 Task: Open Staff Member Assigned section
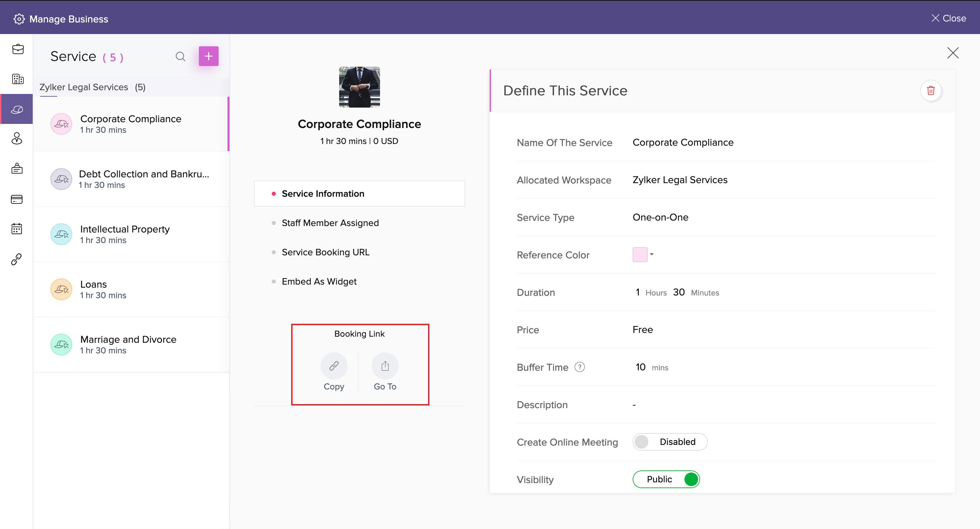click(330, 223)
